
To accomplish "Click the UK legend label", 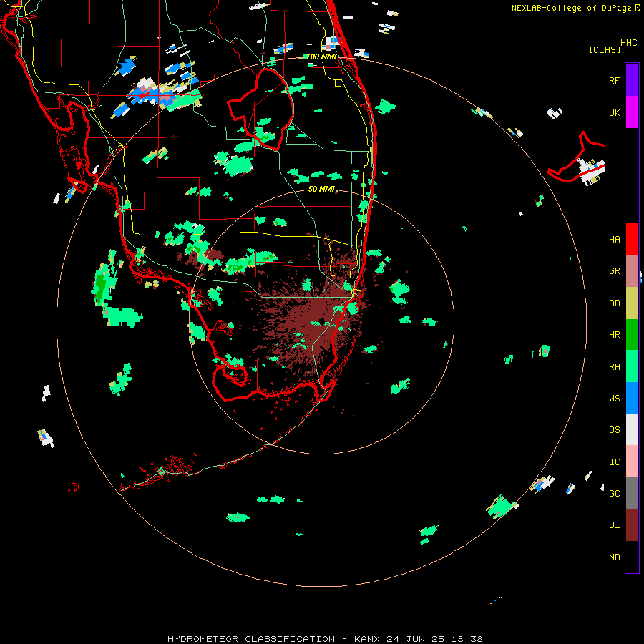I will point(614,112).
